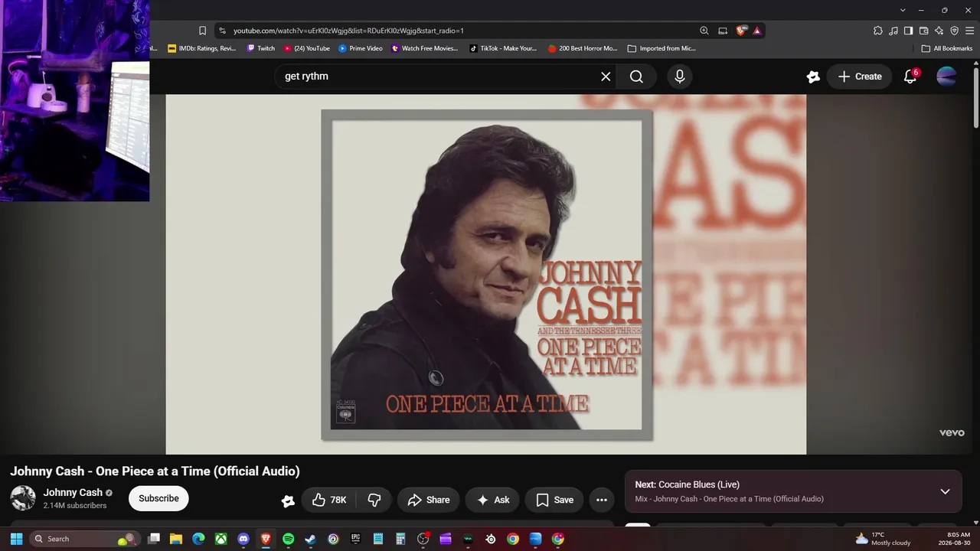Open the Watch Free Movies bookmark
This screenshot has width=980, height=551.
coord(424,48)
